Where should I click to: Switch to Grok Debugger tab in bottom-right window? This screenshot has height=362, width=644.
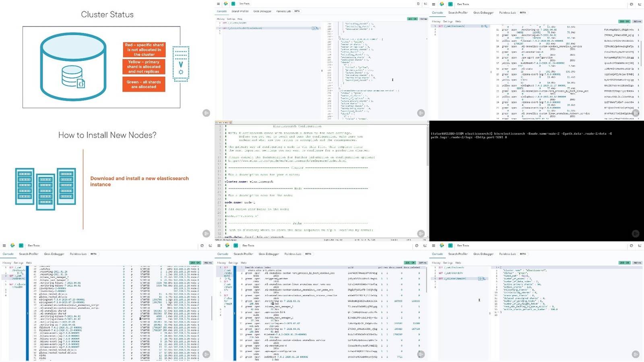click(x=483, y=254)
